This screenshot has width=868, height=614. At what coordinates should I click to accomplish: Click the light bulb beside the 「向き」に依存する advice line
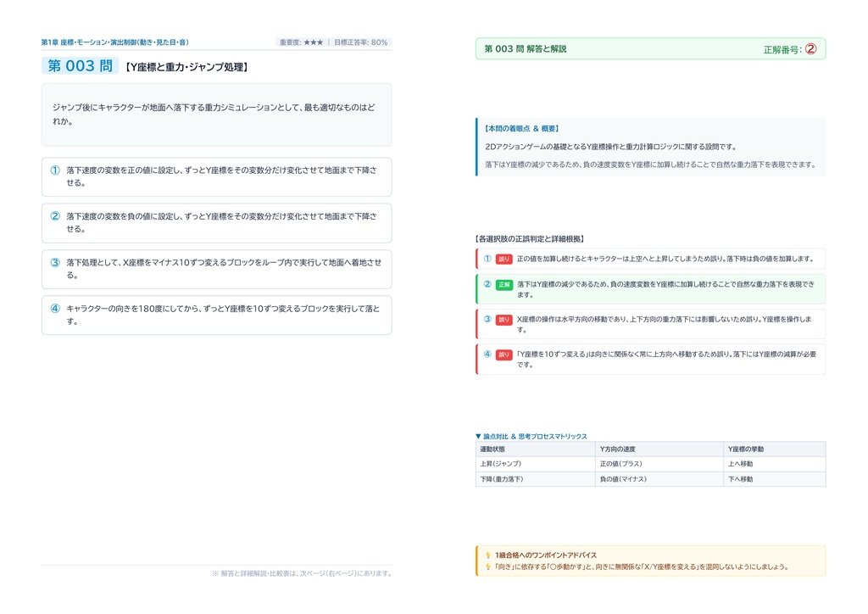(488, 567)
